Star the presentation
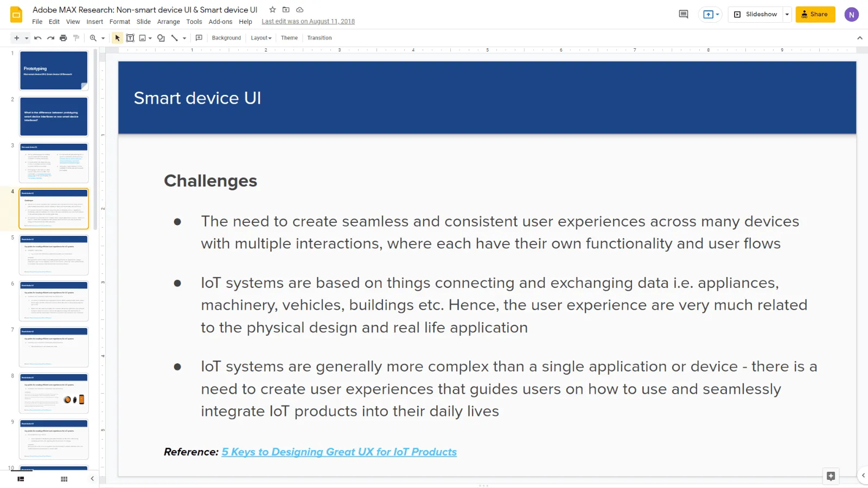Image resolution: width=868 pixels, height=488 pixels. pyautogui.click(x=273, y=10)
